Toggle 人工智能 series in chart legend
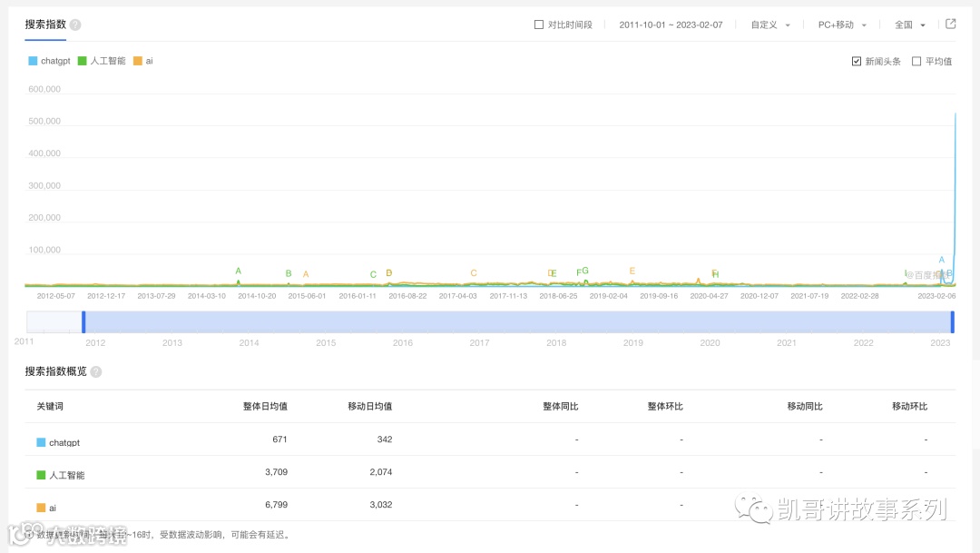This screenshot has height=553, width=980. [102, 61]
